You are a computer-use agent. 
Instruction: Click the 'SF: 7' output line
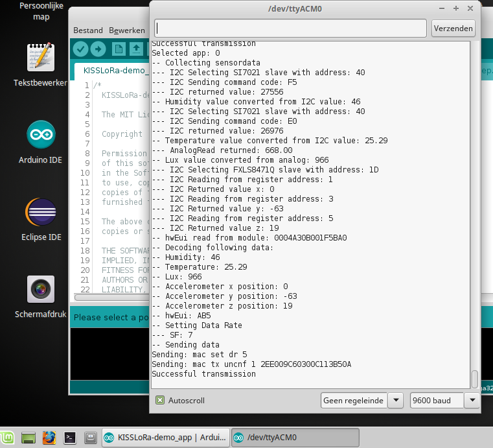coord(172,335)
